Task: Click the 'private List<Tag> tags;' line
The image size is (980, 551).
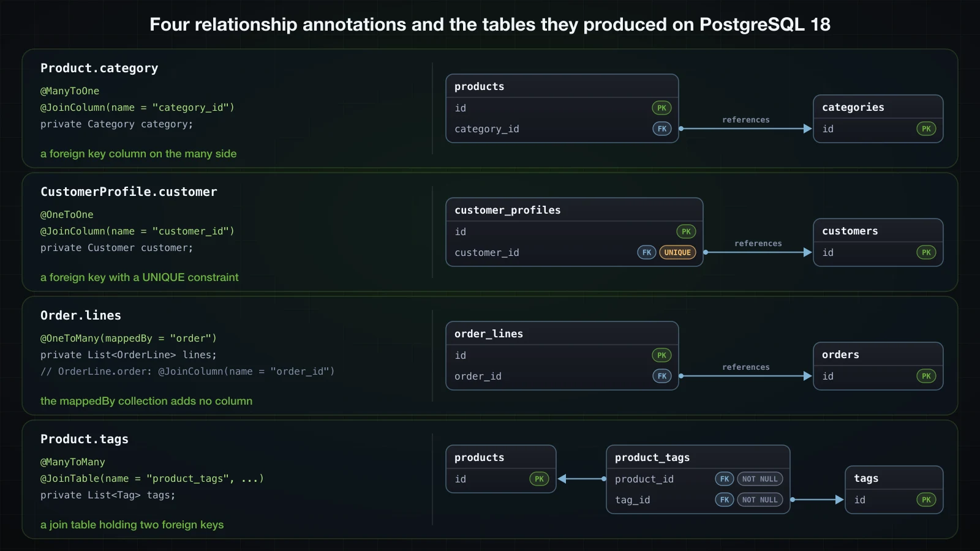Action: coord(108,495)
